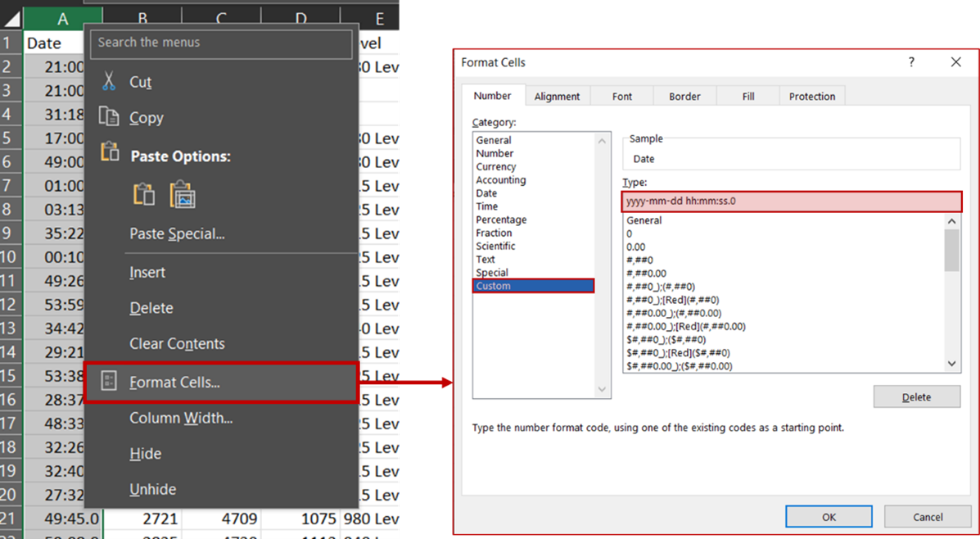This screenshot has width=980, height=539.
Task: Confirm formatting with the OK button
Action: tap(829, 516)
